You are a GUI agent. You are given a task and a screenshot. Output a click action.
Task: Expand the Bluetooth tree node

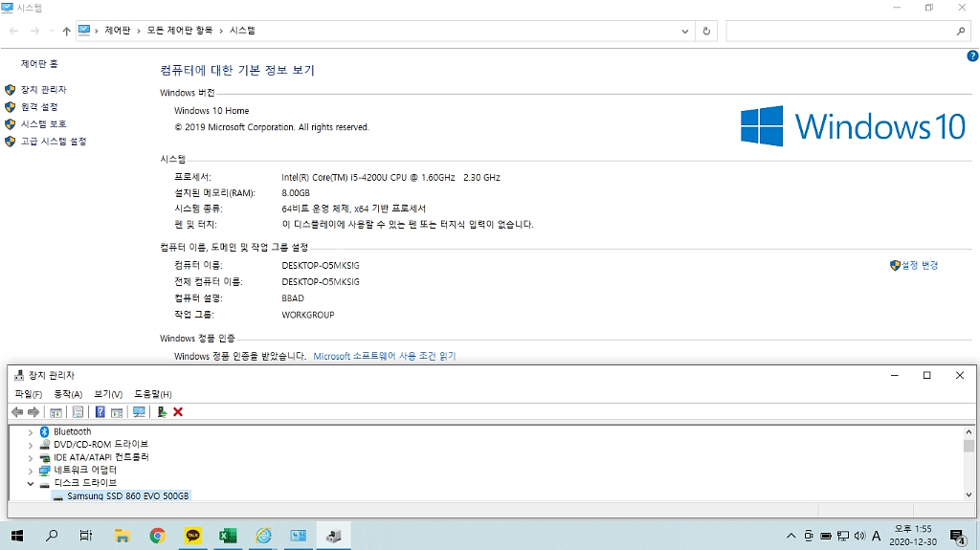[x=30, y=432]
